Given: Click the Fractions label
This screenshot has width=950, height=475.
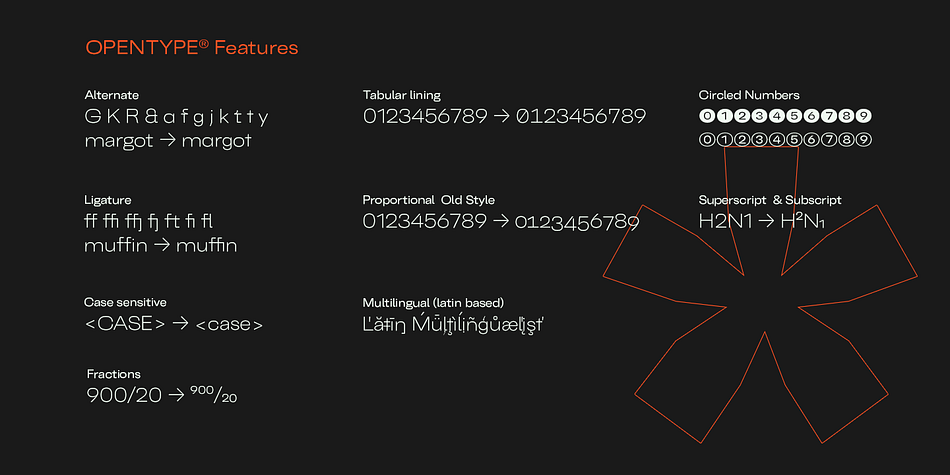Looking at the screenshot, I should tap(114, 374).
